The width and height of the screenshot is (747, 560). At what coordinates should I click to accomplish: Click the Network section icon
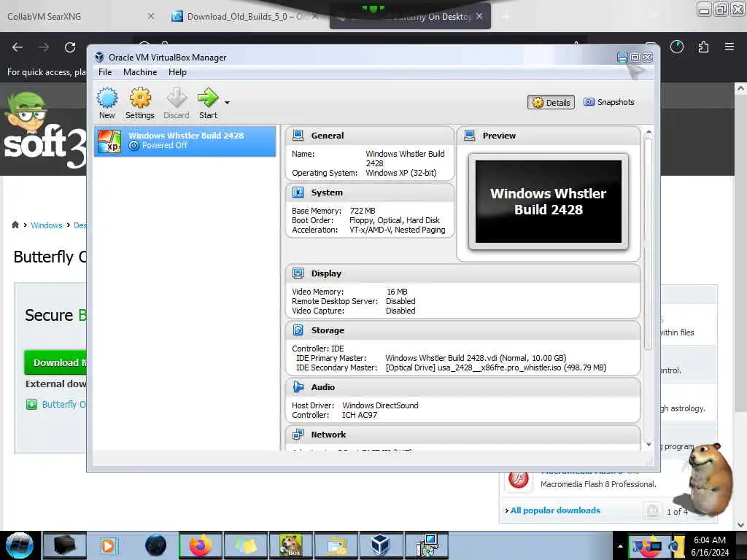298,435
